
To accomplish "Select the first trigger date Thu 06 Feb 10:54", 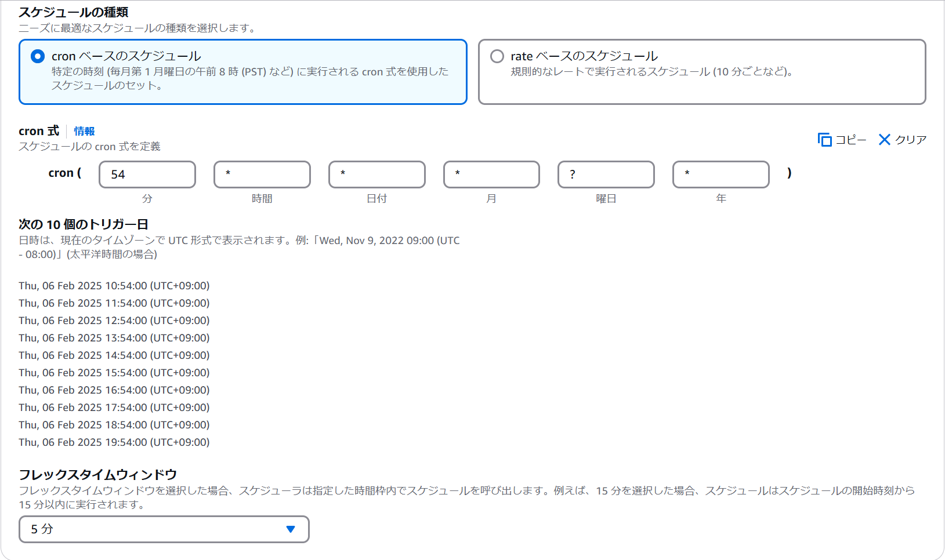I will 114,285.
